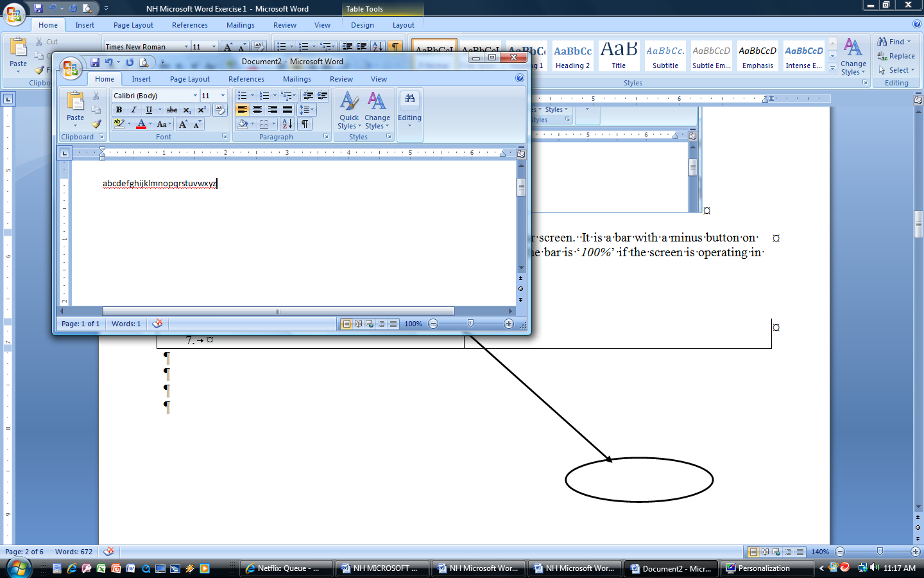Toggle Align Text Left in Document2 window
The width and height of the screenshot is (924, 578).
point(242,110)
